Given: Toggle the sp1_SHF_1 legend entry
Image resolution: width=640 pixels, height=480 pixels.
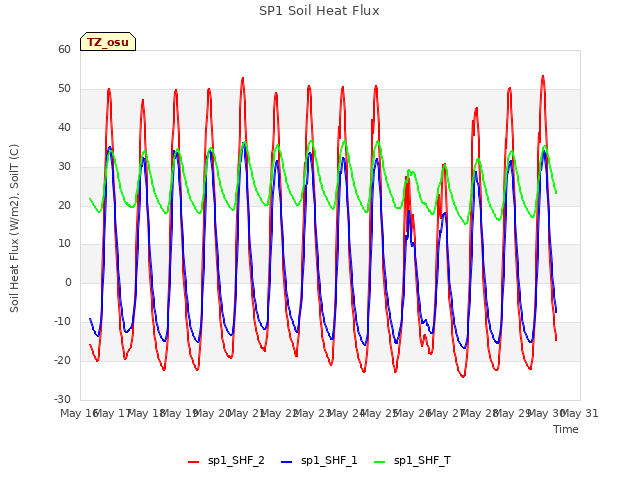Looking at the screenshot, I should pyautogui.click(x=319, y=461).
